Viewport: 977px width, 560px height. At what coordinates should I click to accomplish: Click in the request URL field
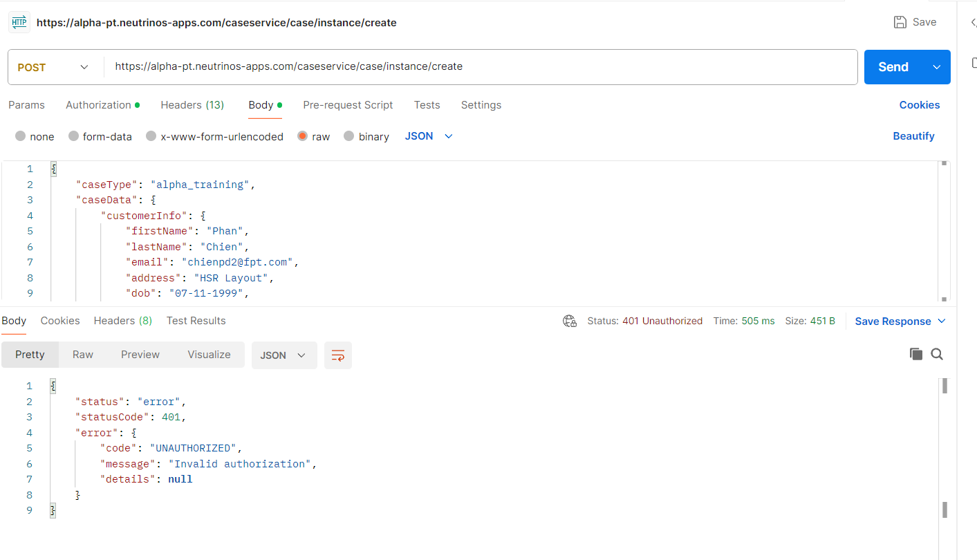[x=481, y=67]
